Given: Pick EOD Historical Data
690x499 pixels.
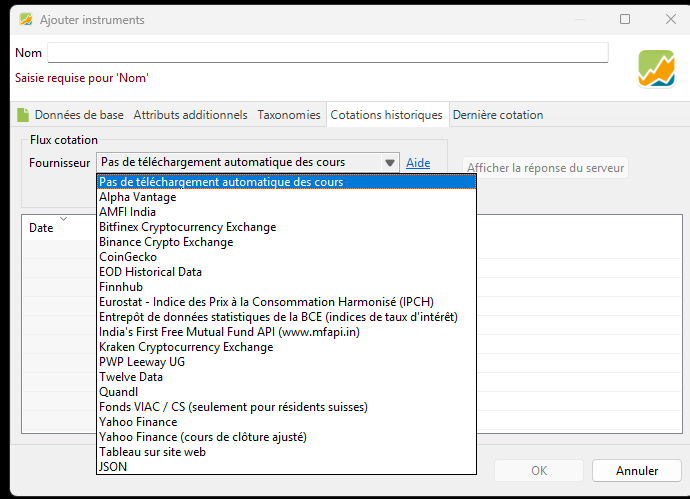Looking at the screenshot, I should (286, 272).
